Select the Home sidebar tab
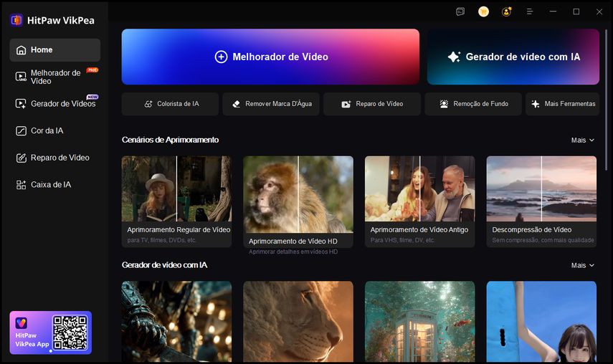613x364 pixels. (54, 50)
